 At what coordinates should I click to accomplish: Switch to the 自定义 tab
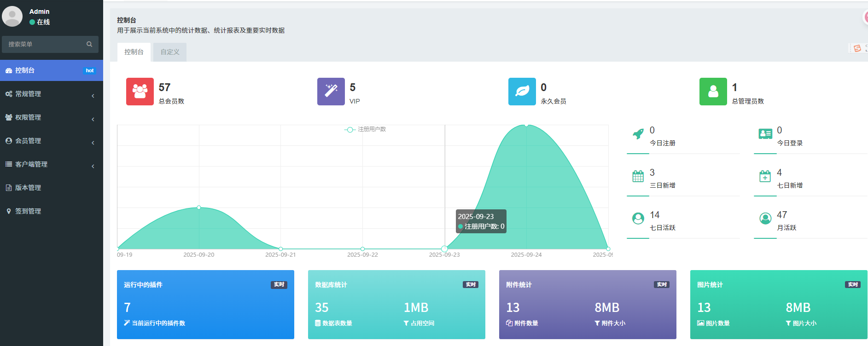(169, 52)
